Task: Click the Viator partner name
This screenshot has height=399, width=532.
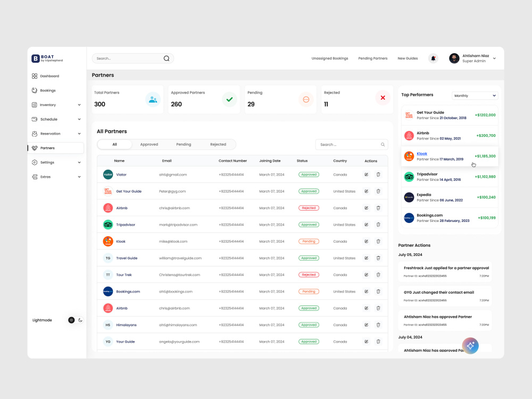Action: [121, 174]
